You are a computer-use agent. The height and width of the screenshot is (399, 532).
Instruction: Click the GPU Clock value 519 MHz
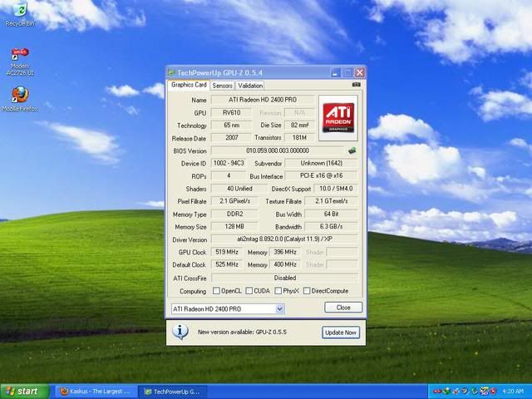click(227, 252)
